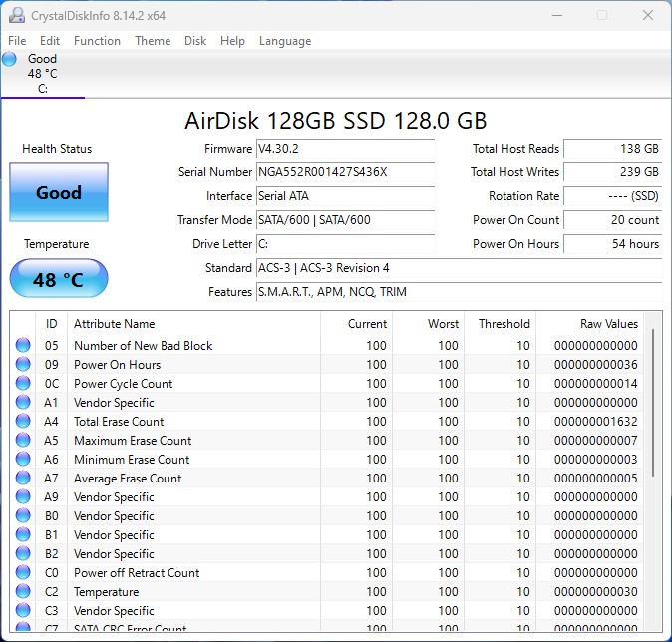Click raw value 000000000036 for Power On Hours

595,364
